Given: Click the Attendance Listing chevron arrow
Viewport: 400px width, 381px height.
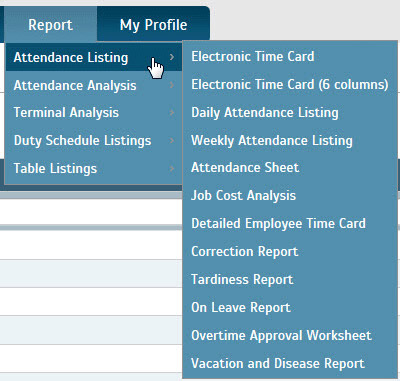Looking at the screenshot, I should (172, 57).
